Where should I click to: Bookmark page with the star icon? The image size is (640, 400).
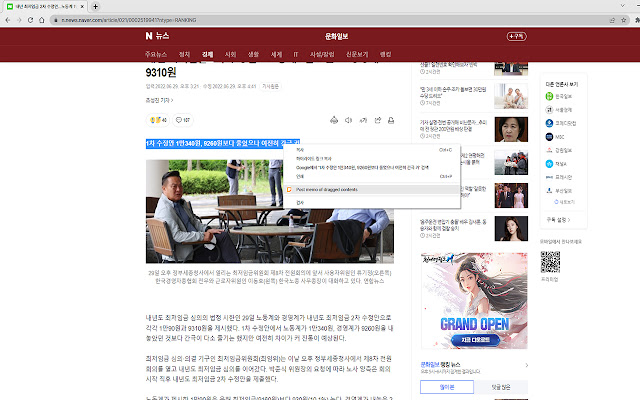tap(623, 20)
